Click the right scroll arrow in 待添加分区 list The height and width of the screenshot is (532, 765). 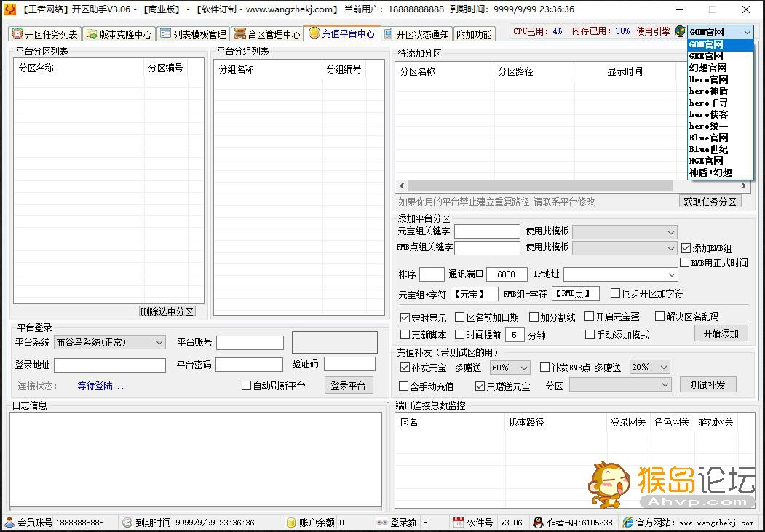744,186
